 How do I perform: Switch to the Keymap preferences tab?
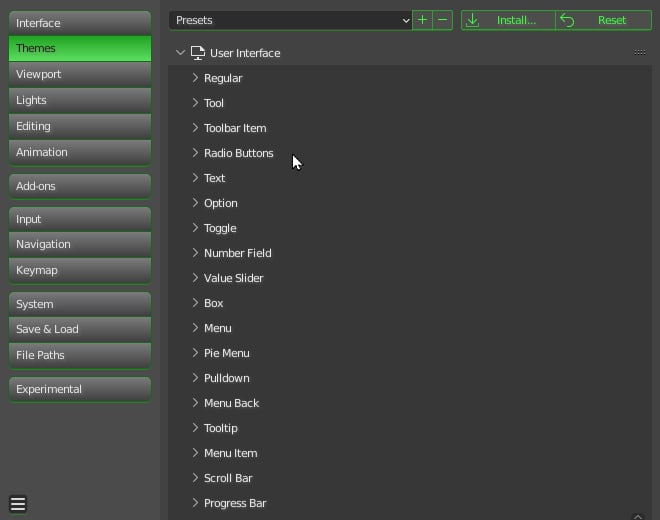pyautogui.click(x=80, y=270)
